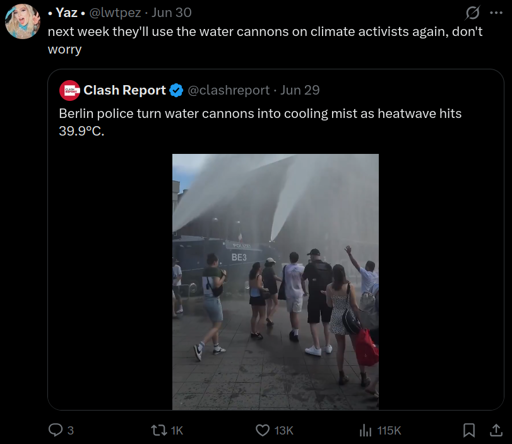View post analytics bar chart icon
512x444 pixels.
pos(365,430)
